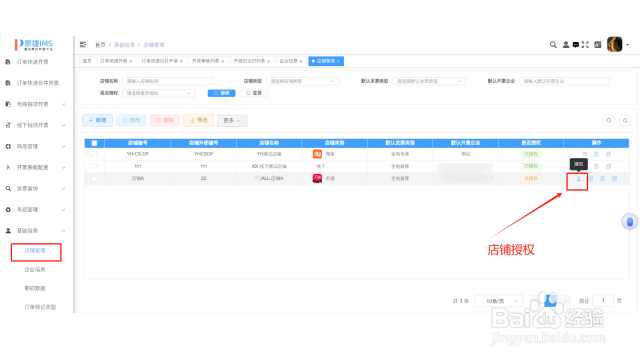Image resolution: width=640 pixels, height=360 pixels.
Task: Expand the 商品管理 sidebar menu
Action: click(35, 146)
